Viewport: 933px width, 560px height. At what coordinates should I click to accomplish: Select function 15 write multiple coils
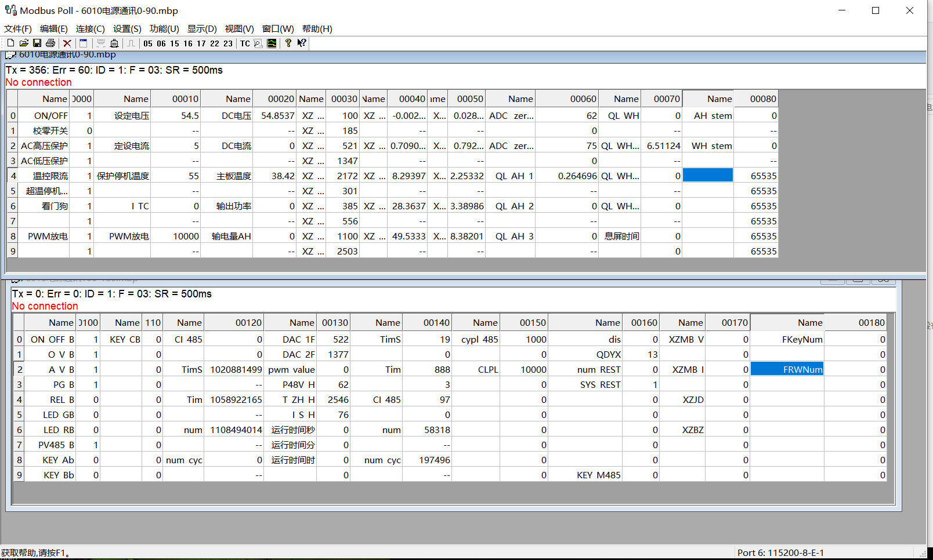pos(175,43)
